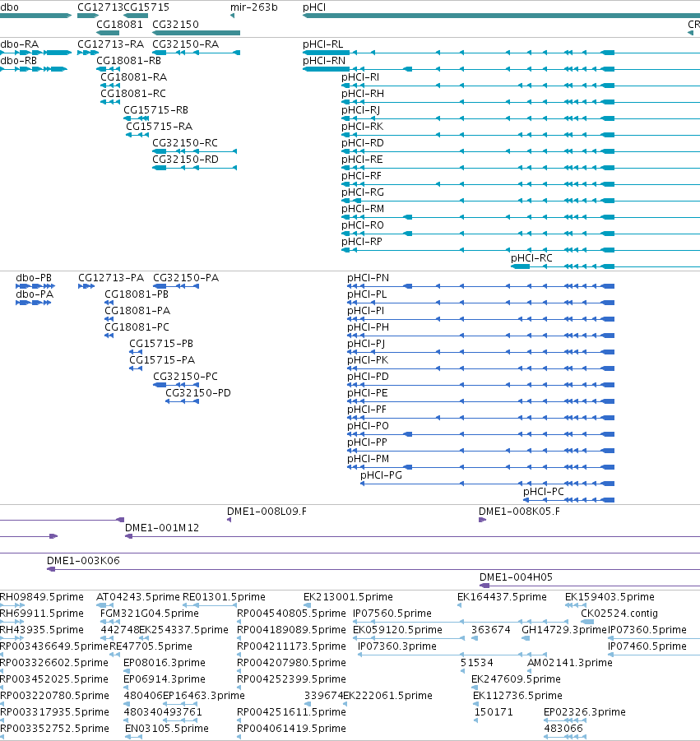
Task: Click the pHCl-PN protein label
Action: pyautogui.click(x=369, y=278)
